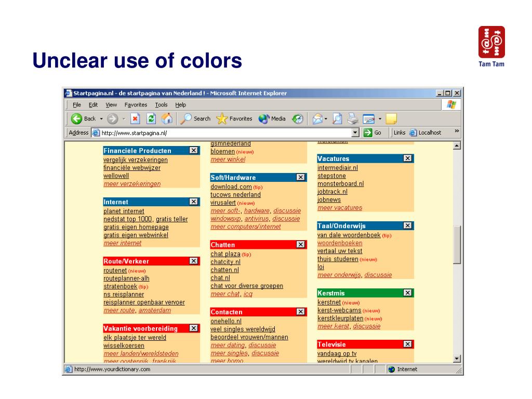The image size is (532, 399).
Task: Open the File menu
Action: [77, 105]
